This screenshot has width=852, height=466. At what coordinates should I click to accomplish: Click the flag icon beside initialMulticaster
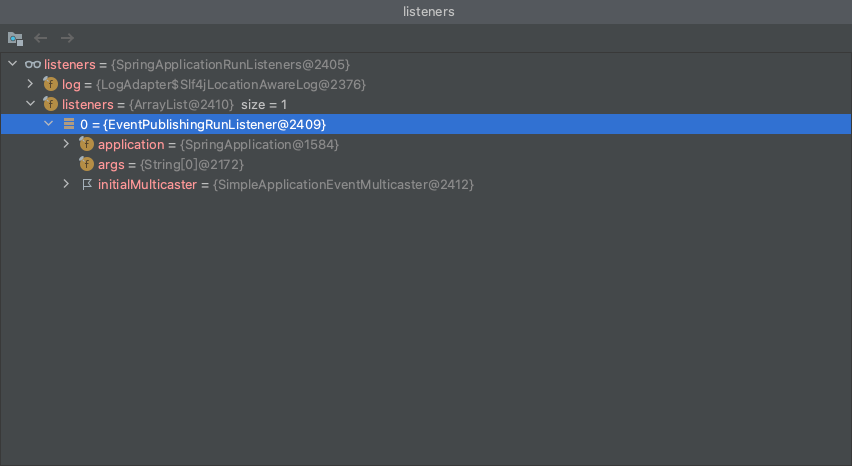coord(86,185)
